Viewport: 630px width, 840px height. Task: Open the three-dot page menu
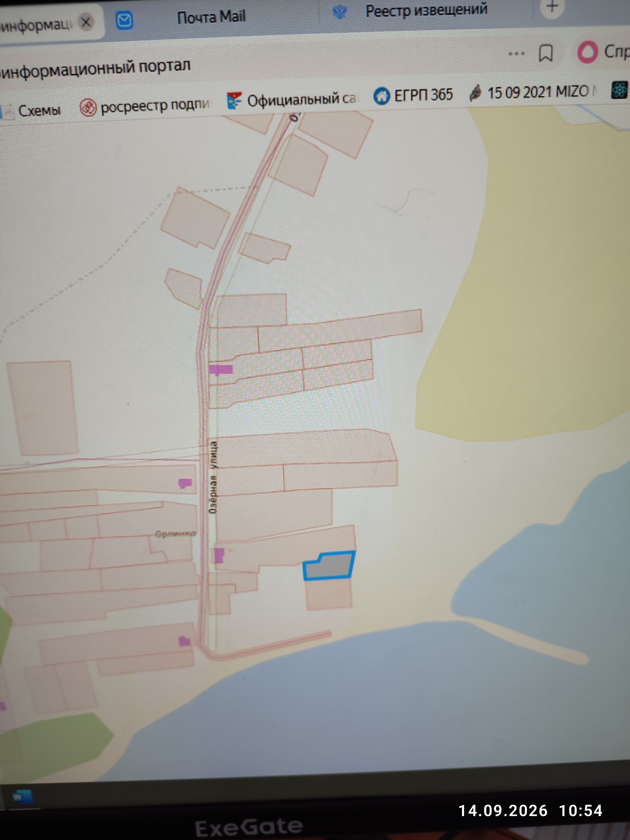(516, 54)
